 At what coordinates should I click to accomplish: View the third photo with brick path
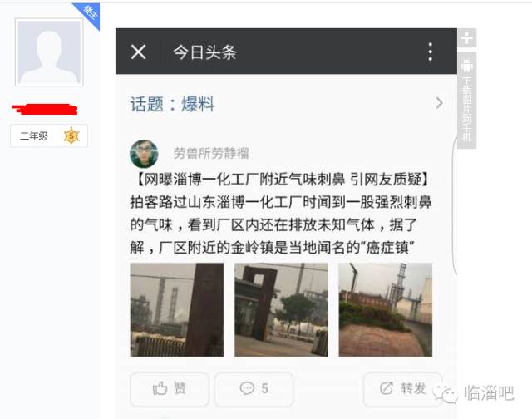pyautogui.click(x=386, y=310)
